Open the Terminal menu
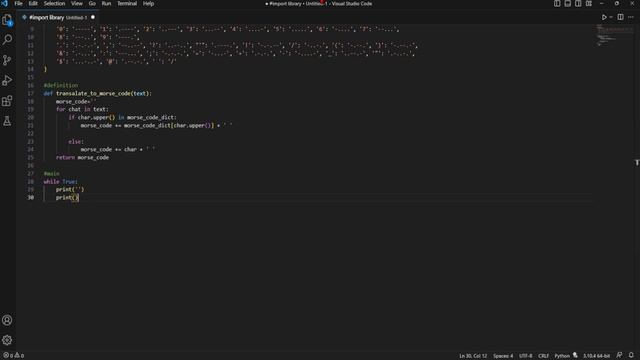Viewport: 640px width, 360px height. click(x=127, y=4)
